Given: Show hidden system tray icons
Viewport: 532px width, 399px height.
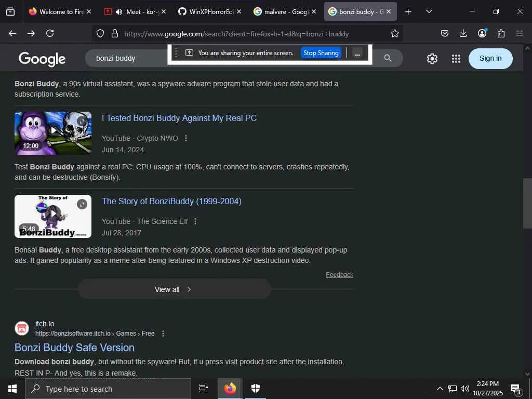Looking at the screenshot, I should (x=440, y=389).
